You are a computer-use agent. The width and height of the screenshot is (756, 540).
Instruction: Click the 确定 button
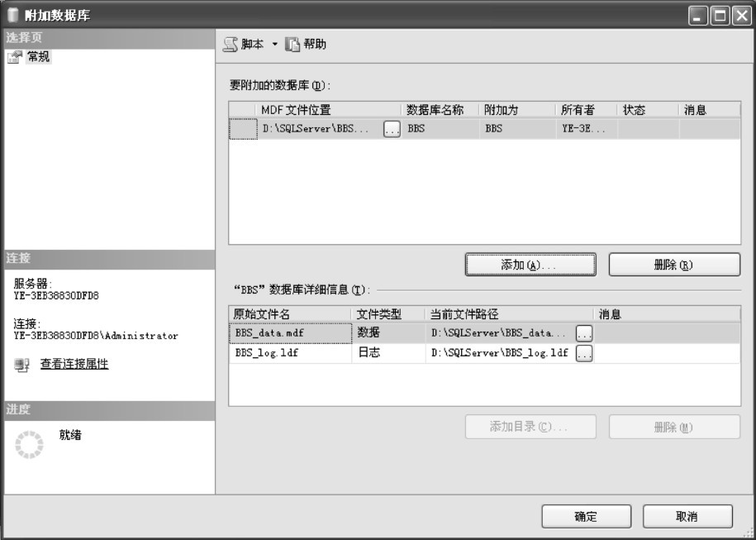pyautogui.click(x=587, y=516)
